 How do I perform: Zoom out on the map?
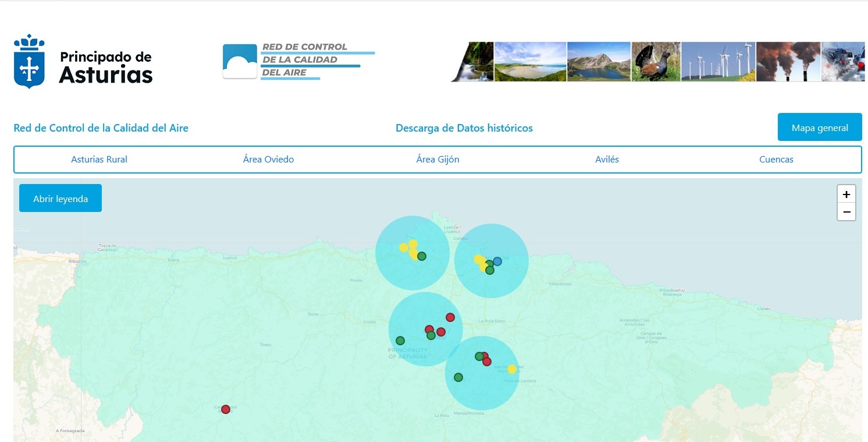click(x=846, y=212)
